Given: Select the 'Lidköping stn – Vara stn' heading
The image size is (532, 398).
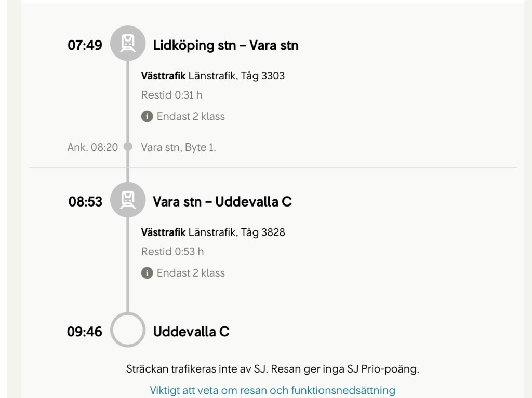Looking at the screenshot, I should pyautogui.click(x=225, y=45).
